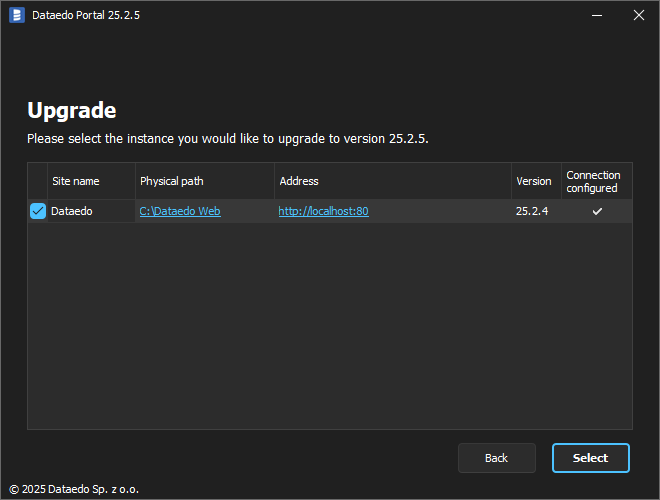Image resolution: width=660 pixels, height=500 pixels.
Task: Click the Version column header
Action: (537, 181)
